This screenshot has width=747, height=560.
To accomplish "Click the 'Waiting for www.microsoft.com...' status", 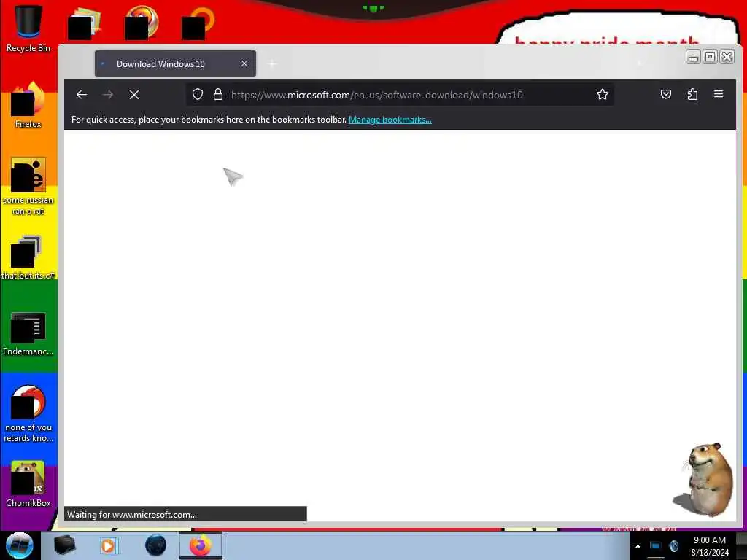I will [185, 514].
